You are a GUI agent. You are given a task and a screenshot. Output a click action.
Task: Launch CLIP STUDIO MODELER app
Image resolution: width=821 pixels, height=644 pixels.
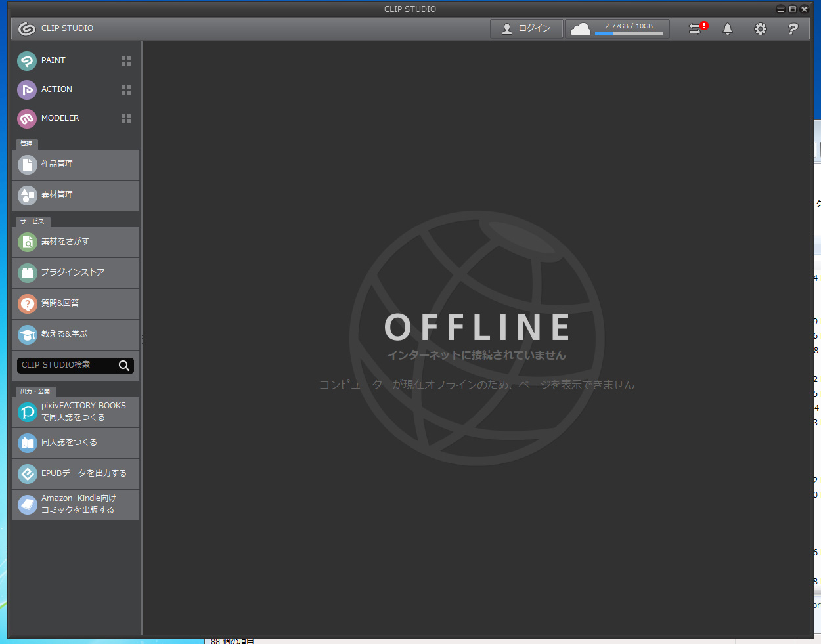pos(59,118)
